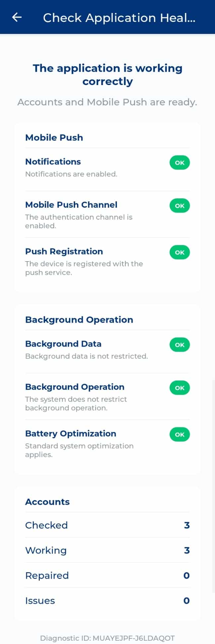
Task: Tap the Background Data OK badge
Action: point(179,345)
